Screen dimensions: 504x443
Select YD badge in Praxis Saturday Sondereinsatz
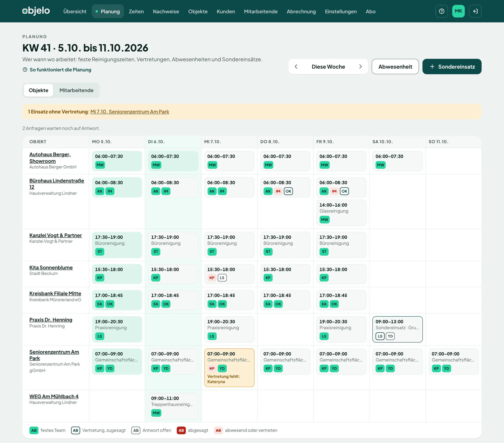pos(390,336)
